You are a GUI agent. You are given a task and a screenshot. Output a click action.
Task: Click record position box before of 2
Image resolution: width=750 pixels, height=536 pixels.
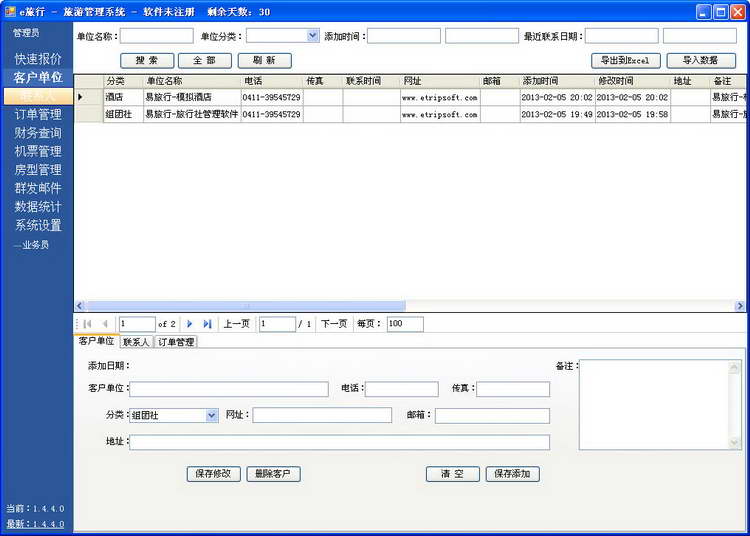click(x=137, y=324)
